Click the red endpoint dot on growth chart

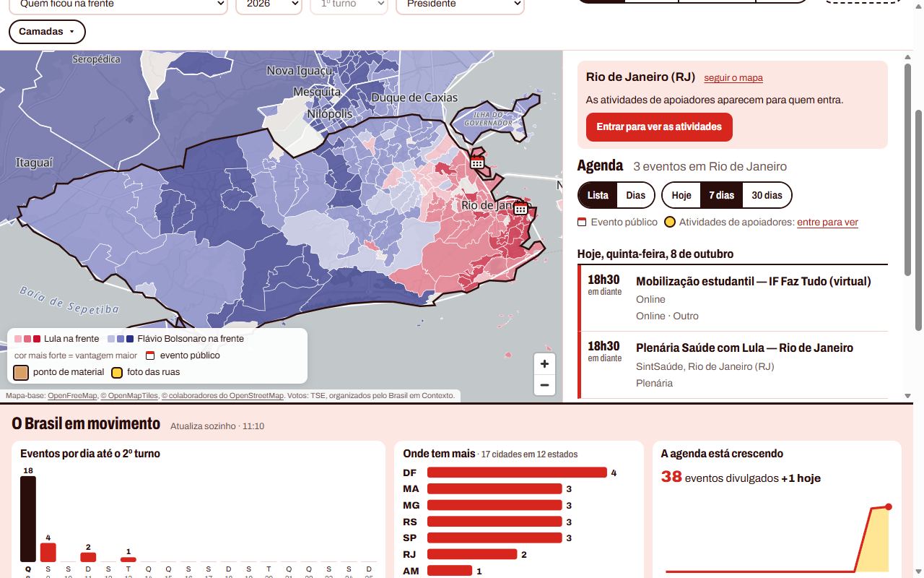(888, 507)
